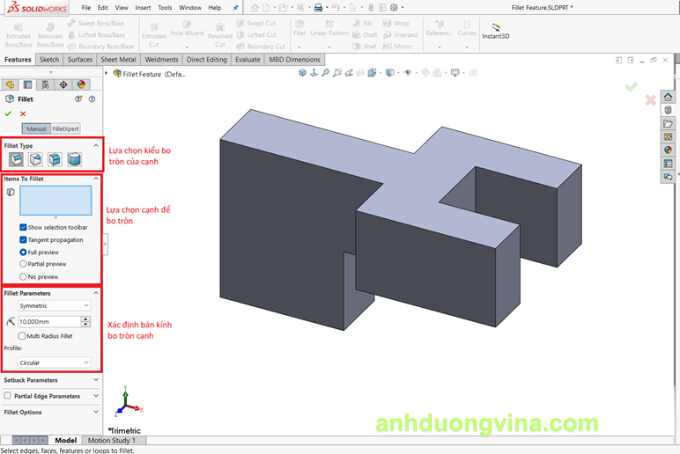Click the FilletXpert button
The image size is (680, 454).
coord(65,129)
